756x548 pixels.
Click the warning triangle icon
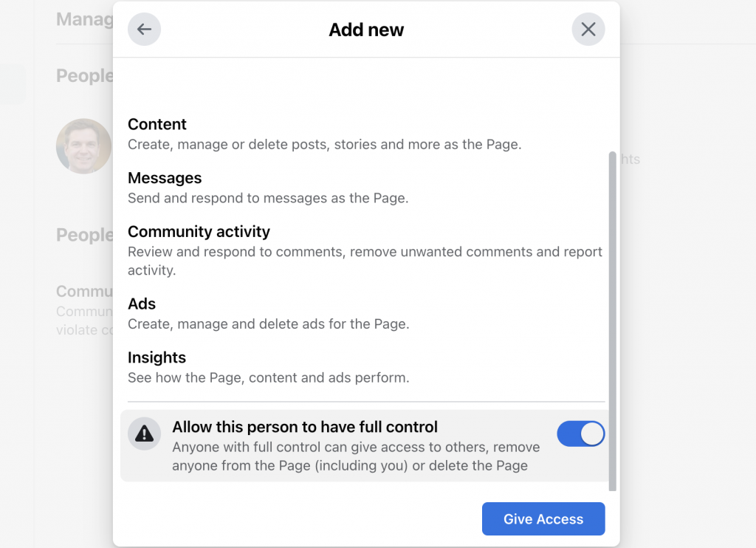tap(144, 434)
